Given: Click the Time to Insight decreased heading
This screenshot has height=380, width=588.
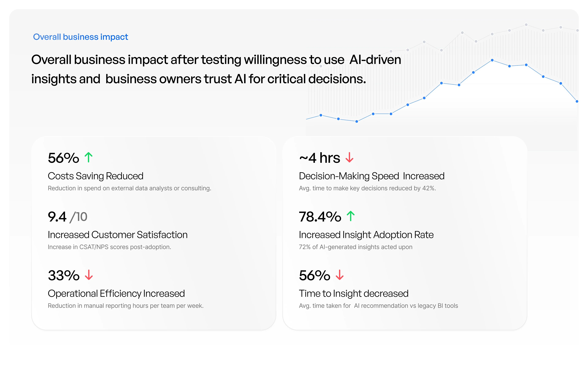Looking at the screenshot, I should pos(353,293).
